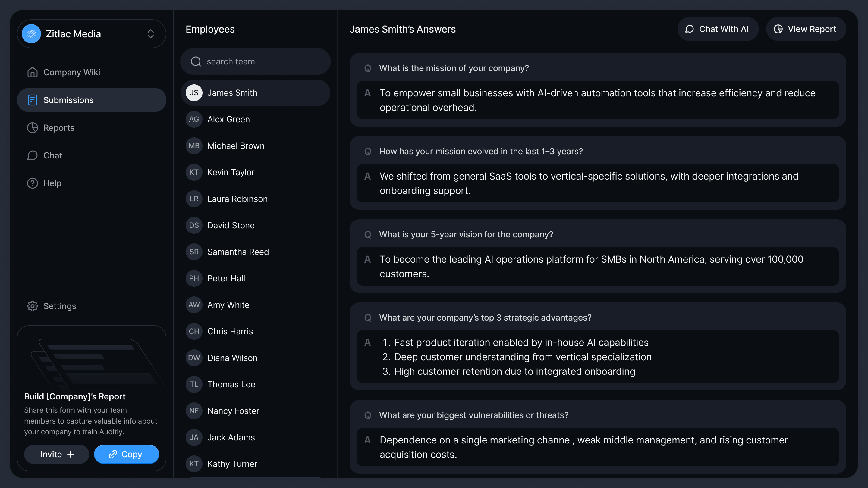Go to the Chat bubble icon

tap(32, 155)
